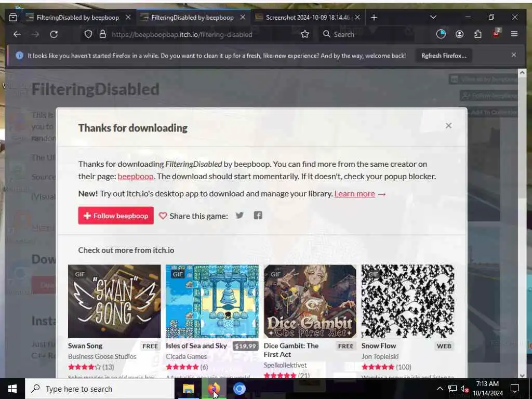The height and width of the screenshot is (399, 532).
Task: Show hidden system tray icons
Action: click(440, 389)
